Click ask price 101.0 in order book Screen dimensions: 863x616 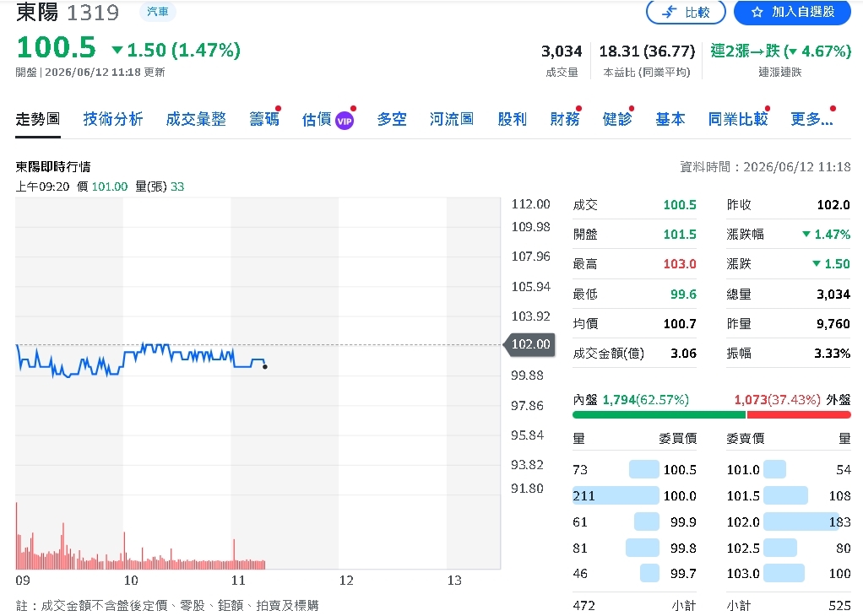(743, 470)
